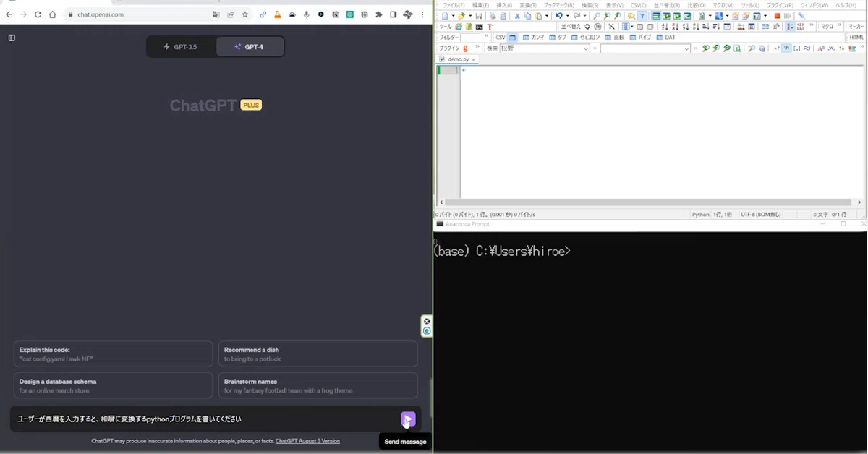The width and height of the screenshot is (868, 454).
Task: Click the filter text input box
Action: point(472,38)
